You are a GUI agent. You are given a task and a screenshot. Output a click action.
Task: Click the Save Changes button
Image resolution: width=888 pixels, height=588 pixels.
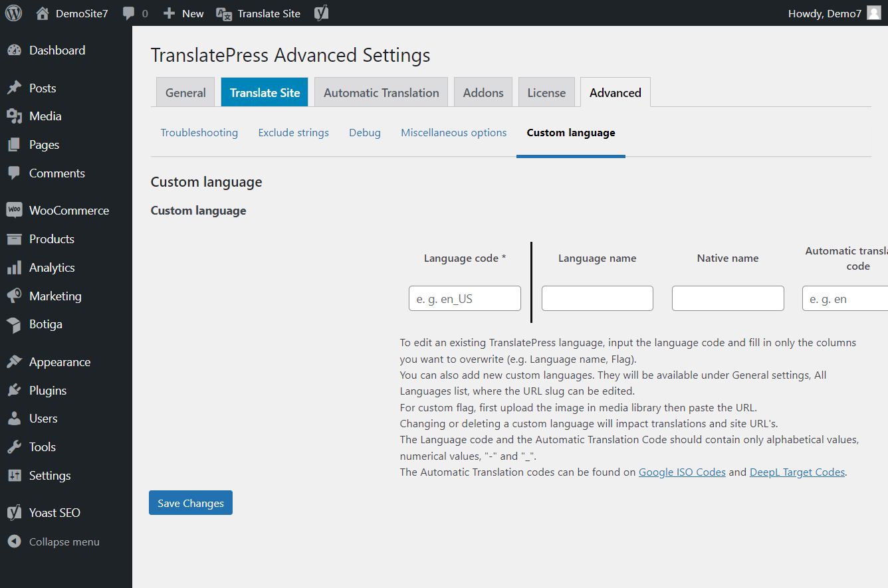pyautogui.click(x=191, y=503)
